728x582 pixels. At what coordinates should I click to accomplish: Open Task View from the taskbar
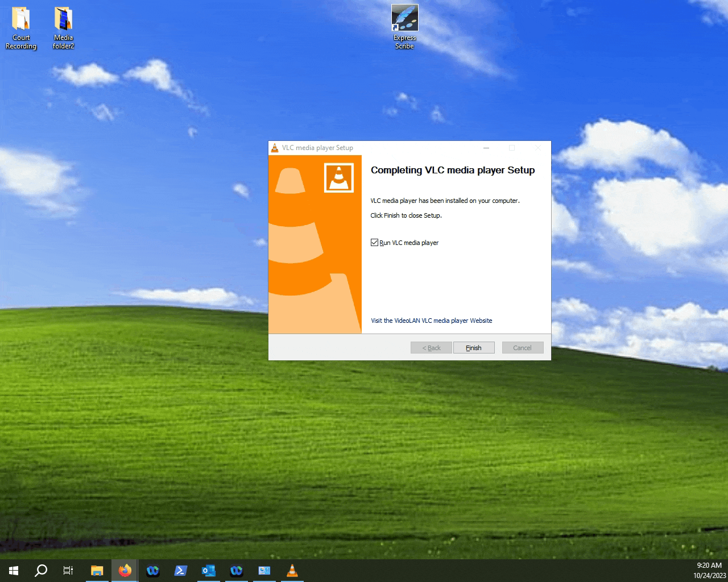coord(68,570)
